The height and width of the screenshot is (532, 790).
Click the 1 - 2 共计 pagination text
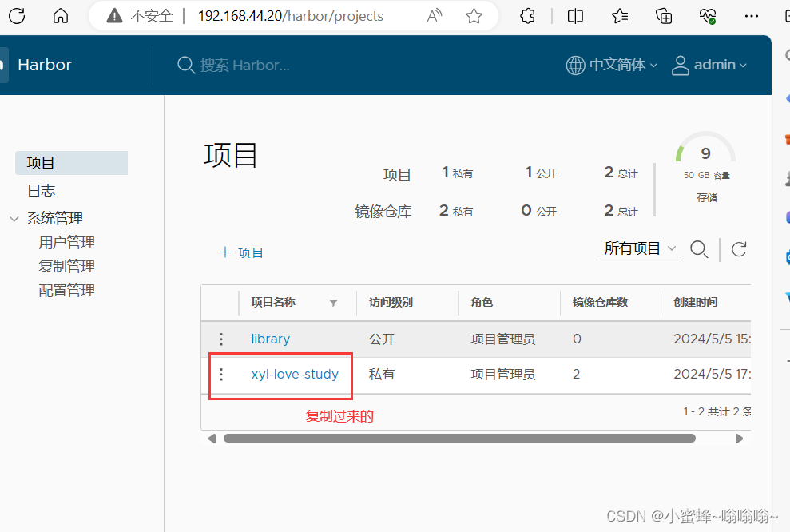pyautogui.click(x=717, y=411)
